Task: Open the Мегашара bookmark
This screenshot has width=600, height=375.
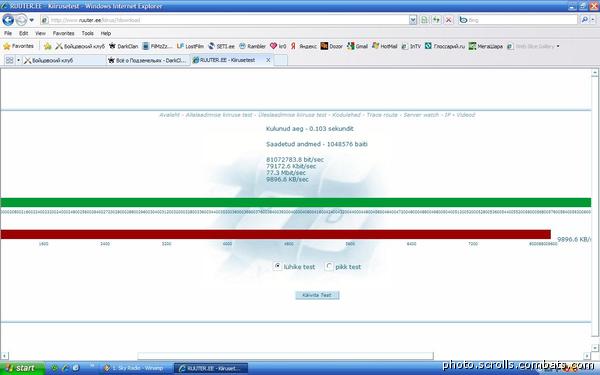Action: tap(486, 46)
